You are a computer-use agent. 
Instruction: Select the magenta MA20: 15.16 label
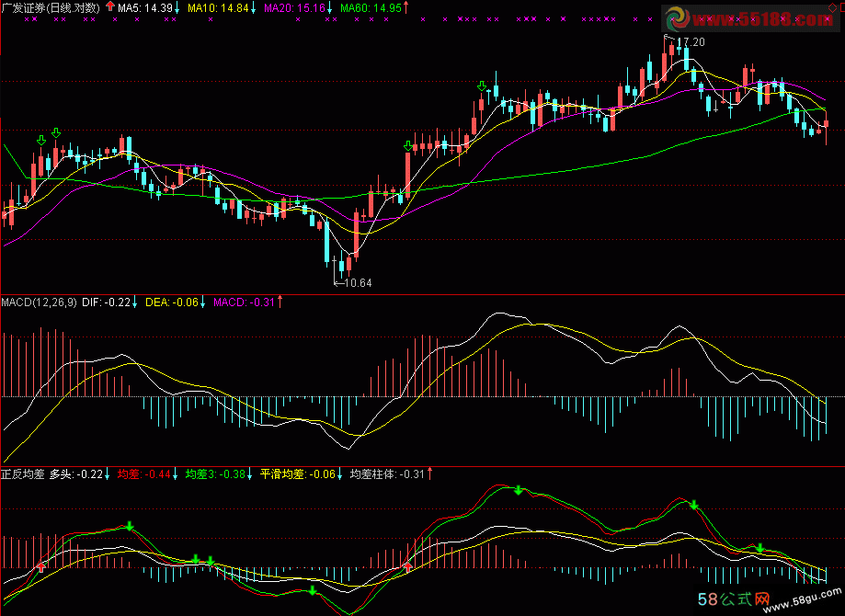tap(294, 7)
